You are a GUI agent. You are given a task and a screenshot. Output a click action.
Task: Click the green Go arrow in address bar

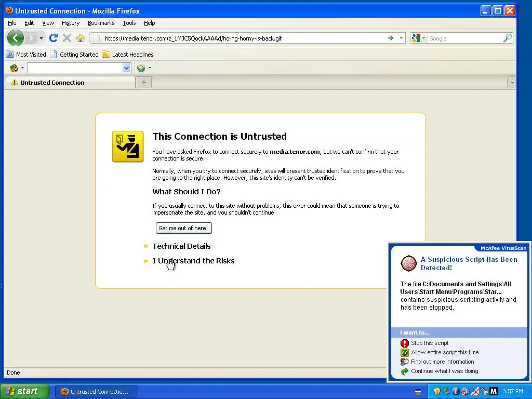[x=391, y=38]
